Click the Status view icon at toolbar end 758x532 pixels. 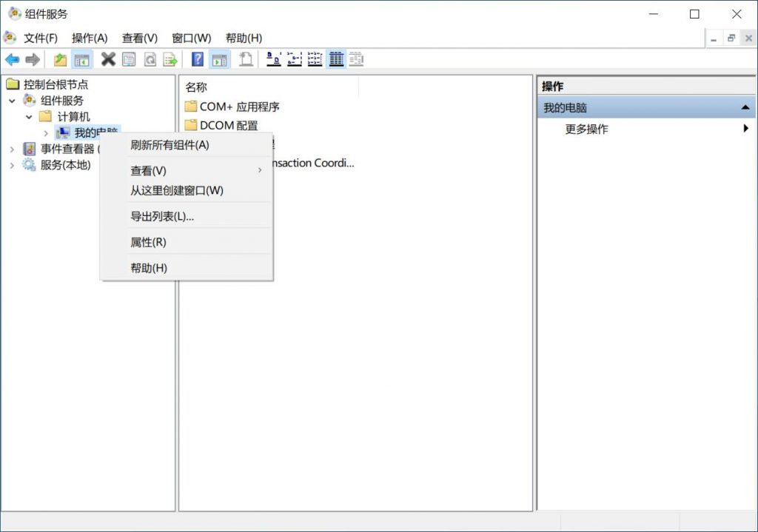tap(356, 59)
